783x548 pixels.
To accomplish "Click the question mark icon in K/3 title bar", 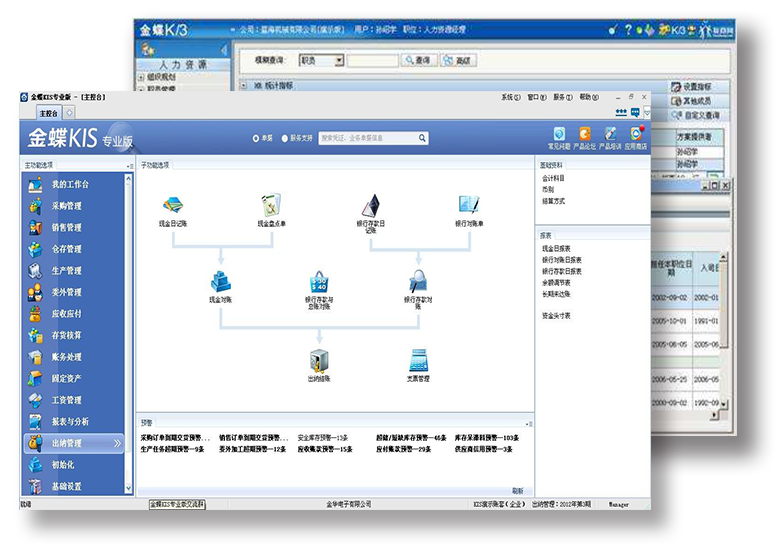I will (x=628, y=30).
